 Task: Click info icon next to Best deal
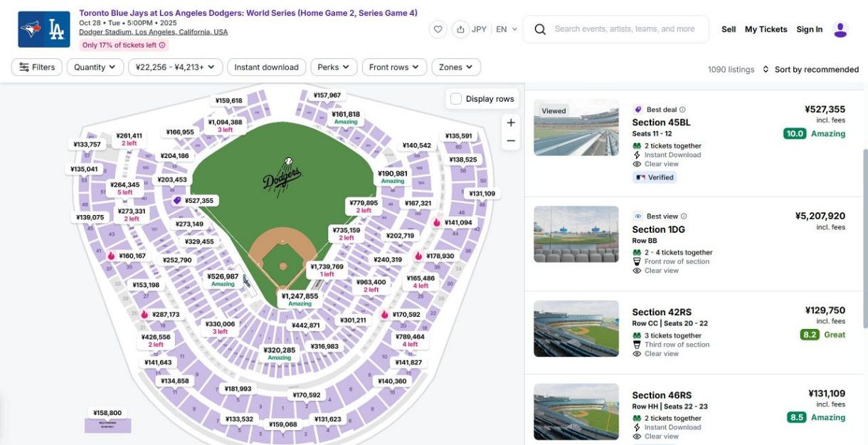682,110
